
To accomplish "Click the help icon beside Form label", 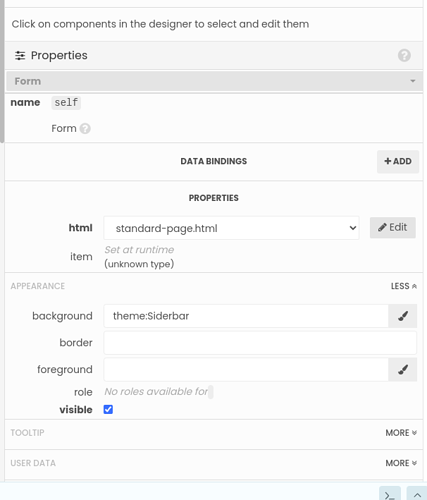I will click(x=85, y=128).
